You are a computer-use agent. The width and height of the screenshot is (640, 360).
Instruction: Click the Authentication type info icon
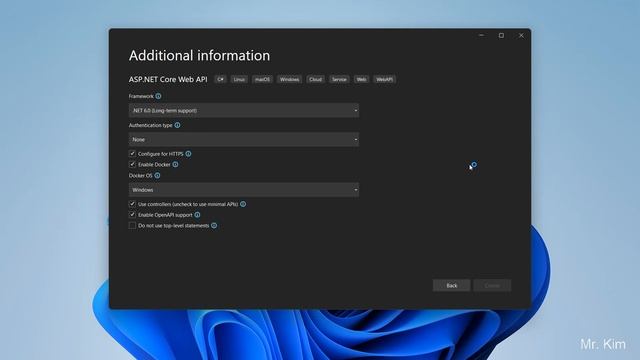(x=177, y=125)
